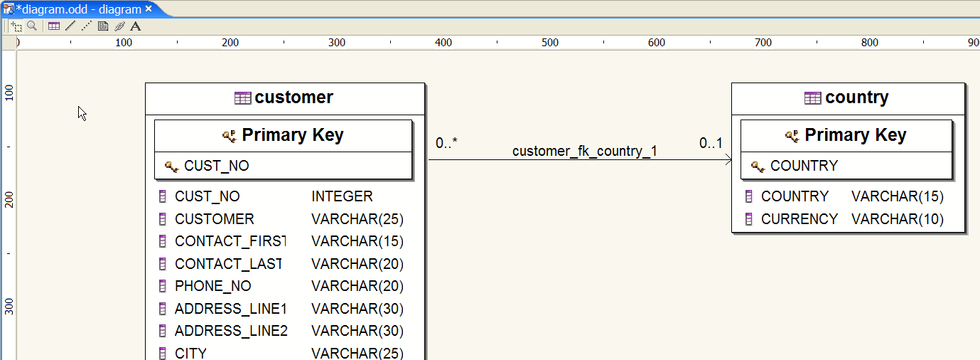
Task: Switch to the diagram.odd editor tab
Action: (x=78, y=9)
